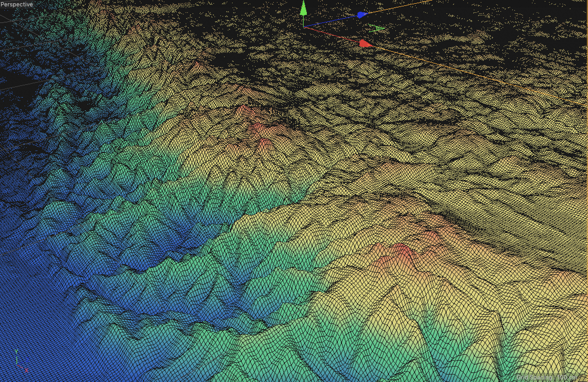Click the Grid Spacing 100 cm readout
This screenshot has width=588, height=382.
point(547,377)
